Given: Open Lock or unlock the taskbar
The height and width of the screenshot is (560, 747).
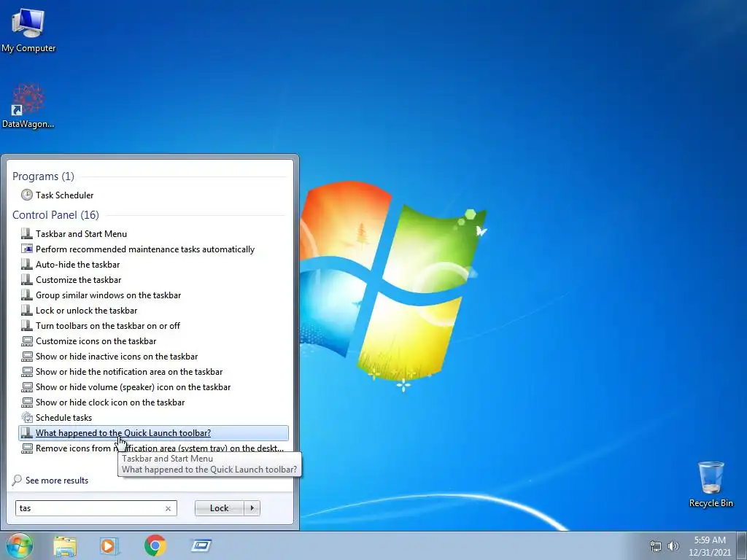Looking at the screenshot, I should click(153, 311).
